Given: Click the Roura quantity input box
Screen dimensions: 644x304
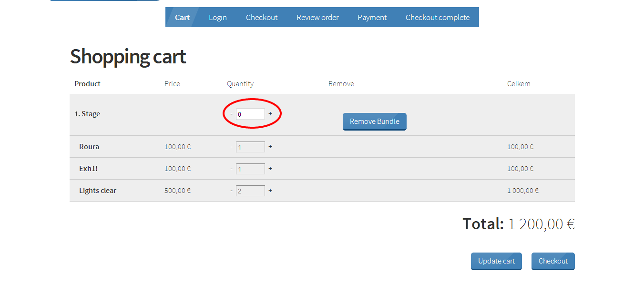Looking at the screenshot, I should click(250, 147).
